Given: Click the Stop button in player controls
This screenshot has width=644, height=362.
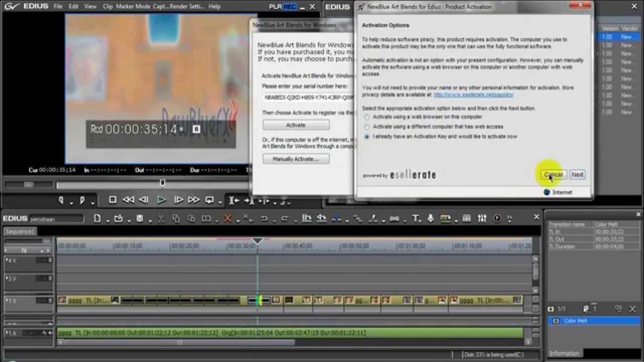Looking at the screenshot, I should point(113,200).
